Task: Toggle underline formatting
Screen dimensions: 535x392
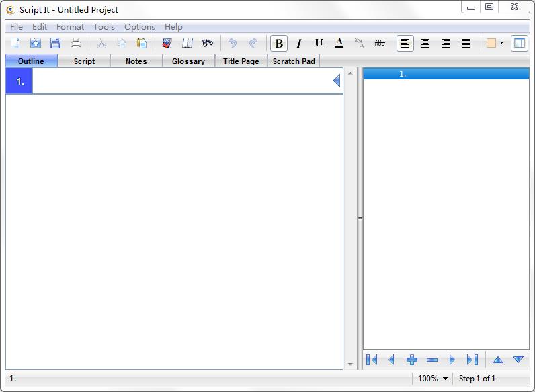Action: pyautogui.click(x=319, y=43)
